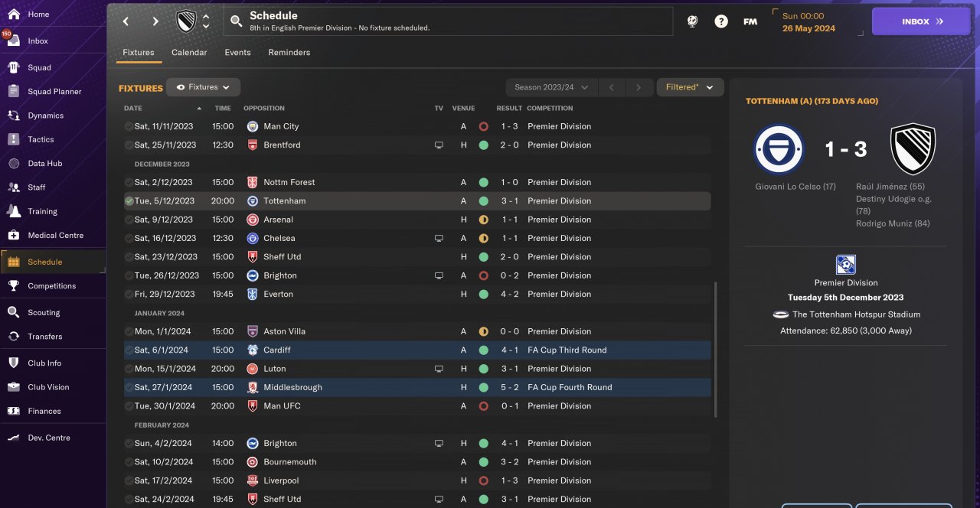Click the club badge in header

coord(186,21)
